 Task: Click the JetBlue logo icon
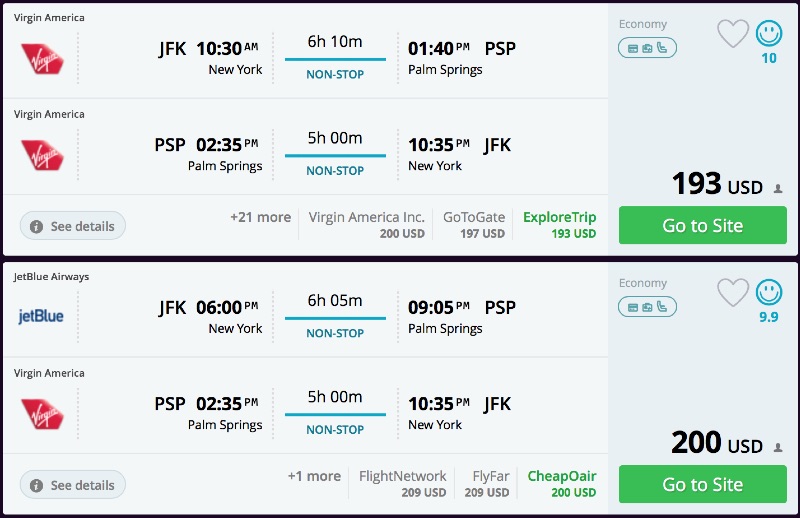[x=41, y=317]
